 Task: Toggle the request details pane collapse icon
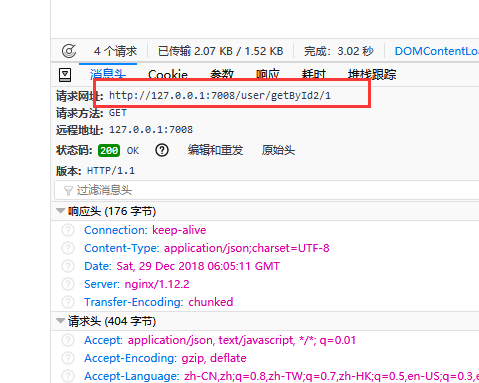tap(65, 75)
